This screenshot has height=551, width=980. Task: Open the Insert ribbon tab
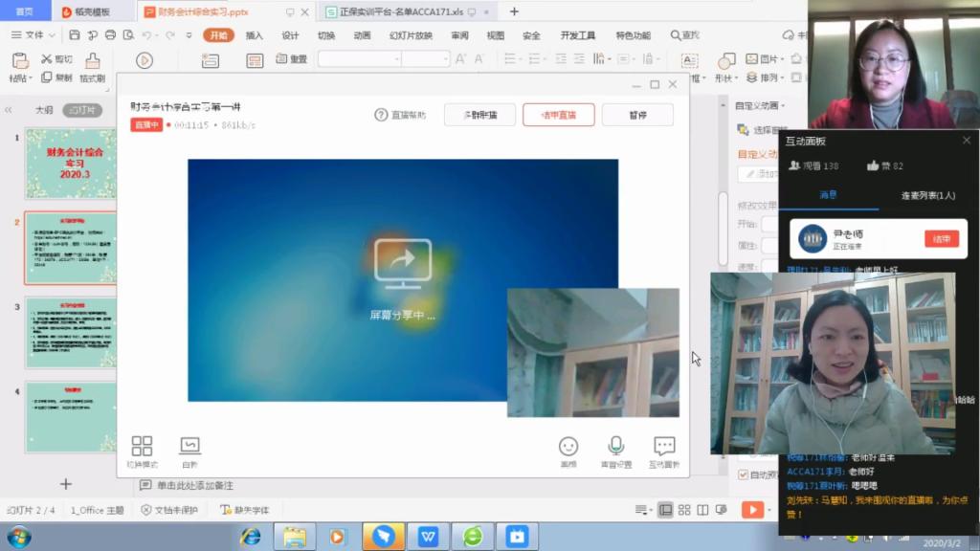(x=254, y=35)
